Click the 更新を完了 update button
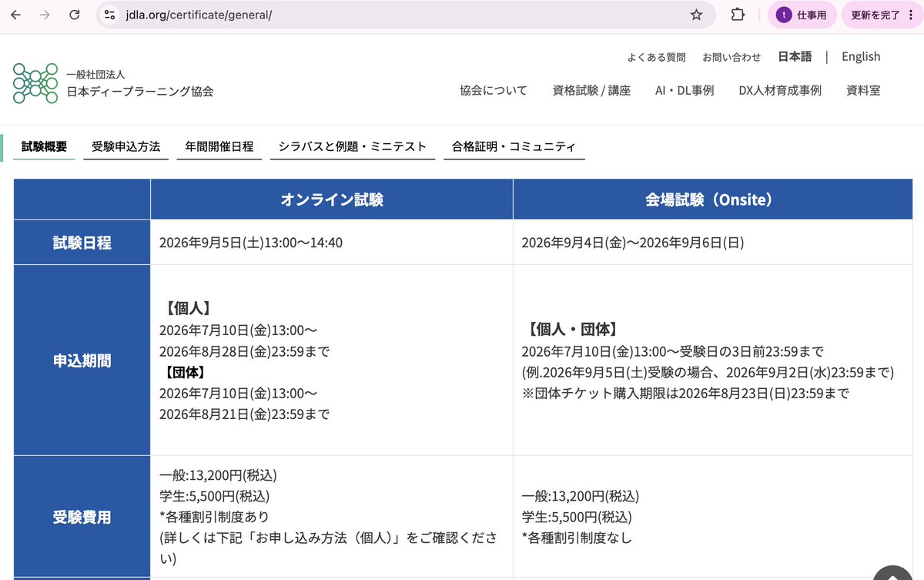Image resolution: width=924 pixels, height=580 pixels. (x=875, y=15)
